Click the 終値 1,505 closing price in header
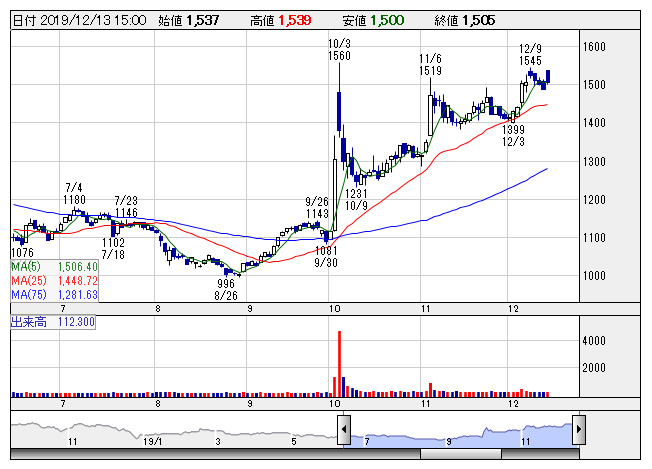The width and height of the screenshot is (652, 469). coord(465,20)
